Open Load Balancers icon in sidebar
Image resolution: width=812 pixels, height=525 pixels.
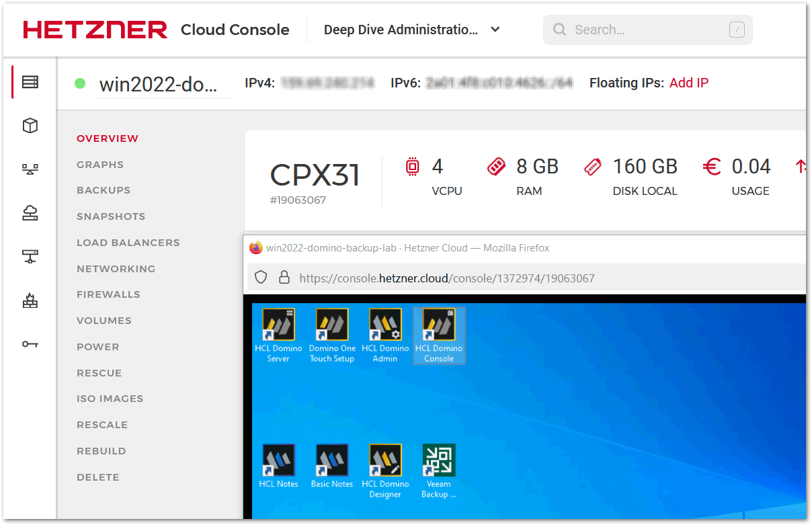[30, 169]
